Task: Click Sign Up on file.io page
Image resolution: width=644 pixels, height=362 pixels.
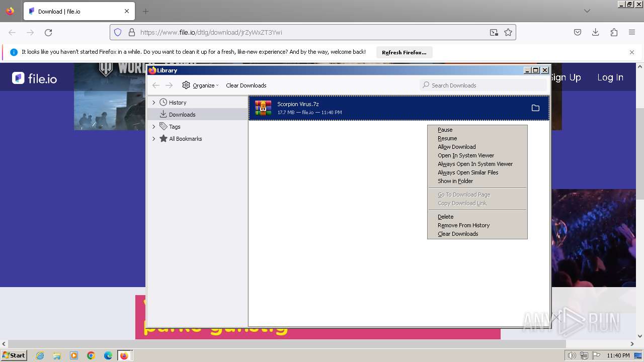Action: tap(566, 77)
